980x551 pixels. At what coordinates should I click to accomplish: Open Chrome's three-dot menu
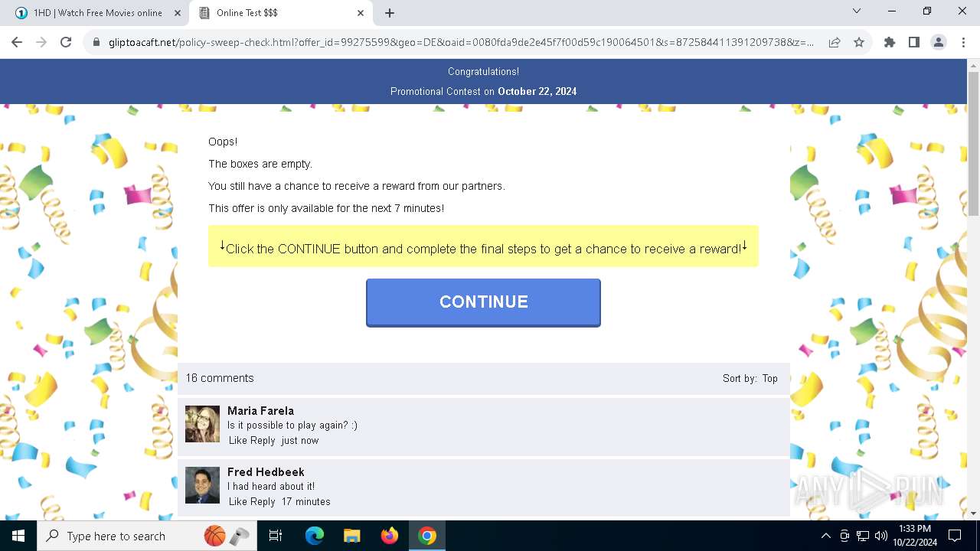click(962, 43)
